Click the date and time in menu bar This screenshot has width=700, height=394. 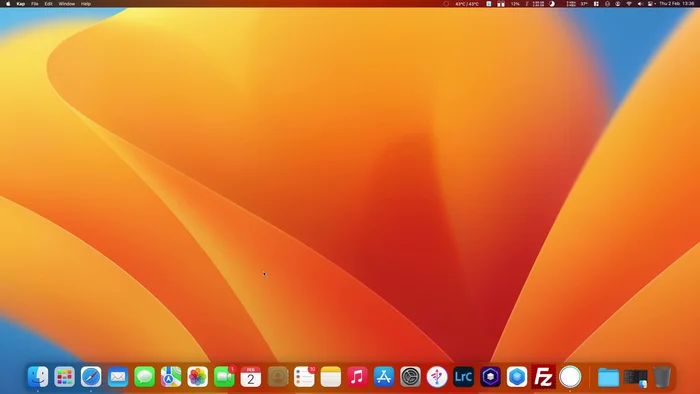(677, 4)
